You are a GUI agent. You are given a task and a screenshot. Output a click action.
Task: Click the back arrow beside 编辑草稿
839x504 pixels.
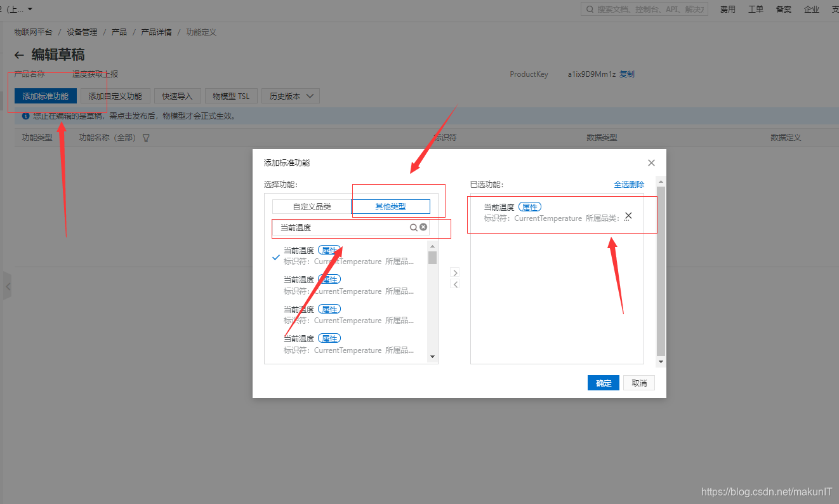20,55
